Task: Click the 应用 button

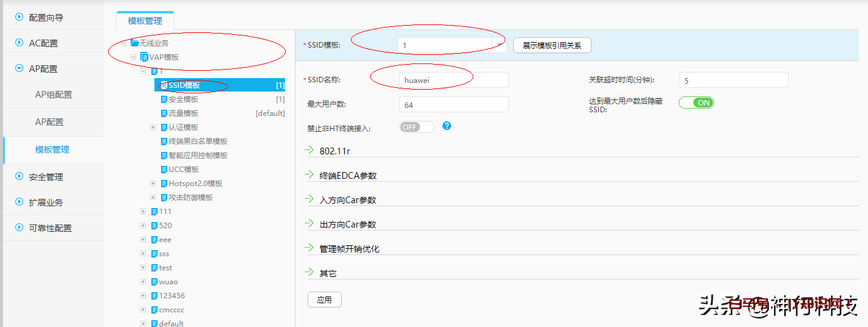Action: click(324, 300)
